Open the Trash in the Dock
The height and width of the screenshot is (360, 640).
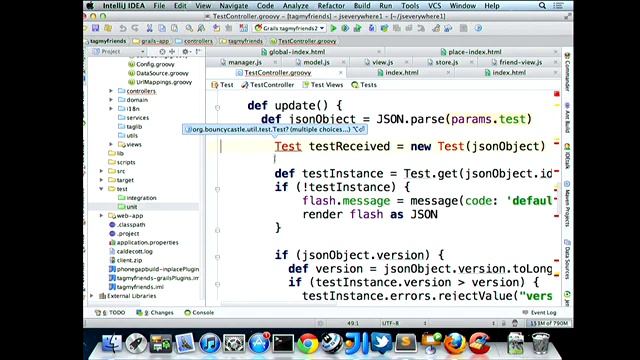click(x=541, y=343)
